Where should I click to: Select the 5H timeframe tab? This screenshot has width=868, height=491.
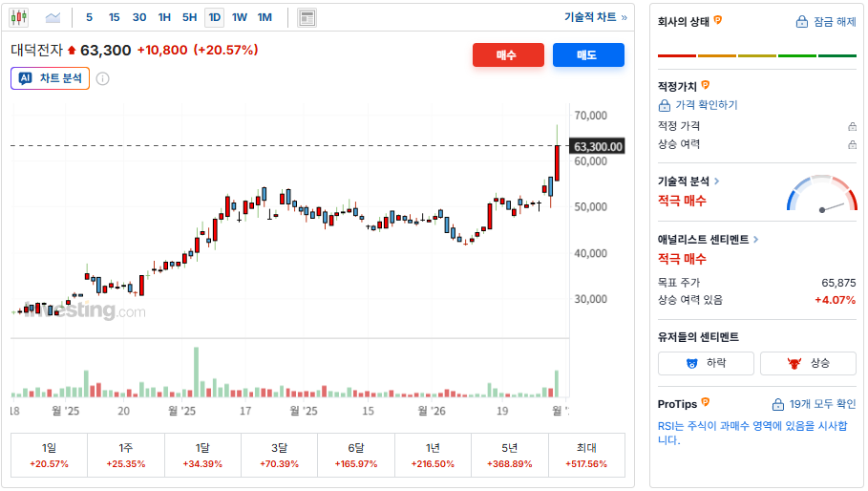[189, 17]
